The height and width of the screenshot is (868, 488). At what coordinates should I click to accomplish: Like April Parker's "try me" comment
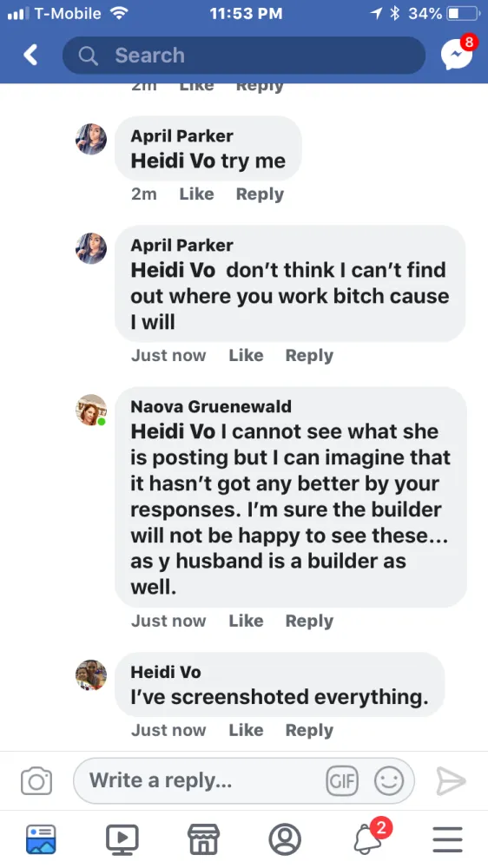pos(196,194)
